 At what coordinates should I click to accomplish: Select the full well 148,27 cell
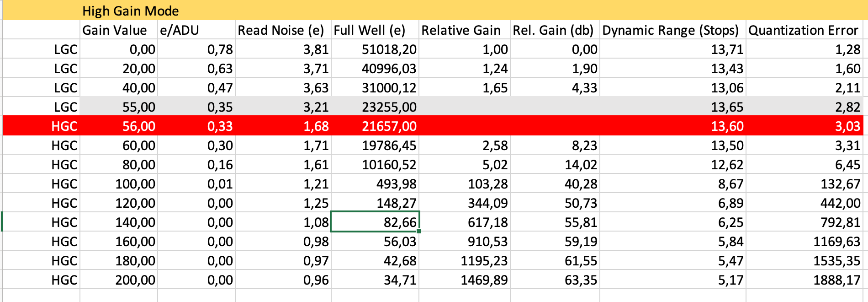[375, 203]
